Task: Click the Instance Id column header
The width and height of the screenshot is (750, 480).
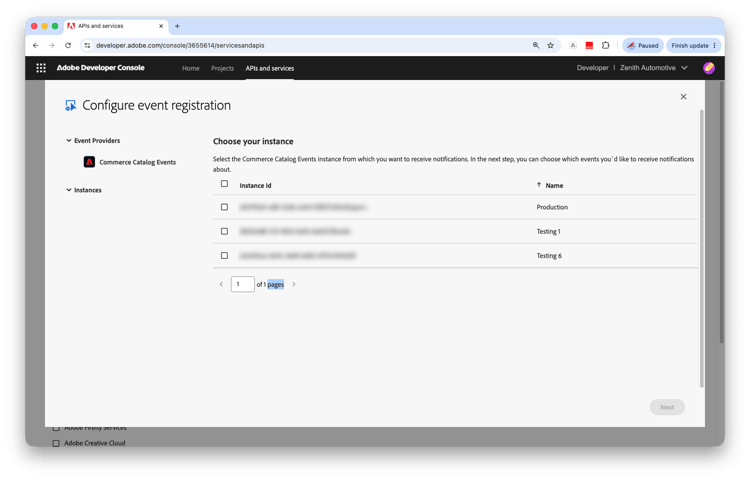Action: [x=255, y=185]
